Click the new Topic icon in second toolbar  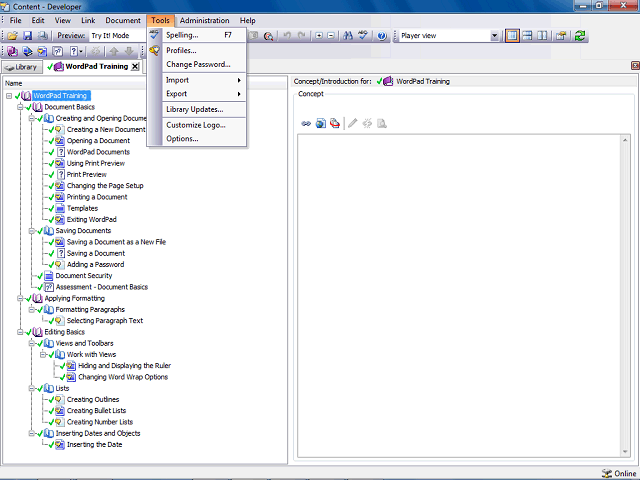[42, 51]
